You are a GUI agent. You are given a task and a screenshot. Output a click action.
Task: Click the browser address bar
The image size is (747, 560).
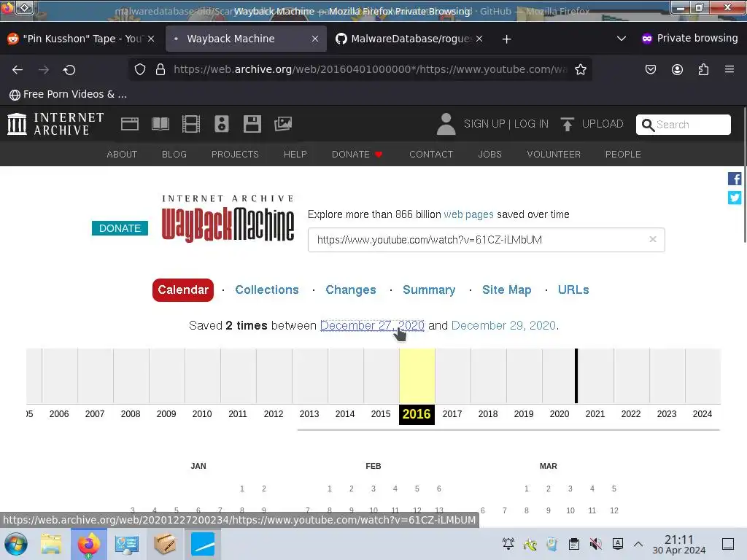(x=369, y=69)
